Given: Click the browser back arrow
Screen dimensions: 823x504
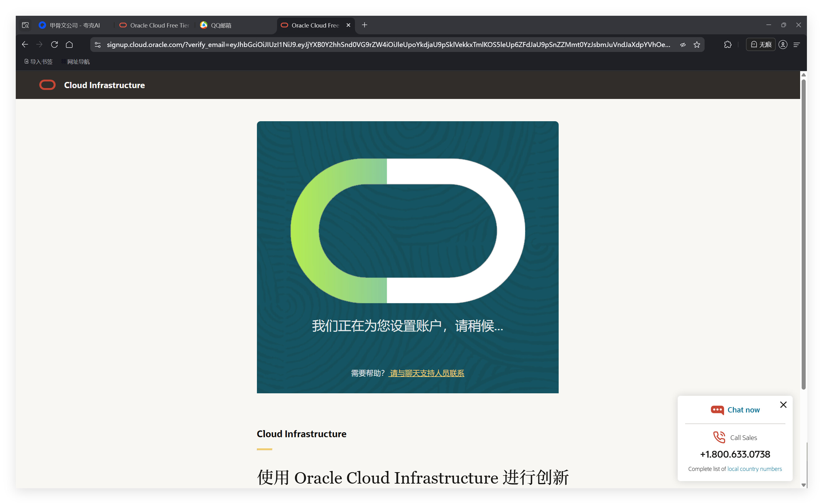Looking at the screenshot, I should [25, 45].
